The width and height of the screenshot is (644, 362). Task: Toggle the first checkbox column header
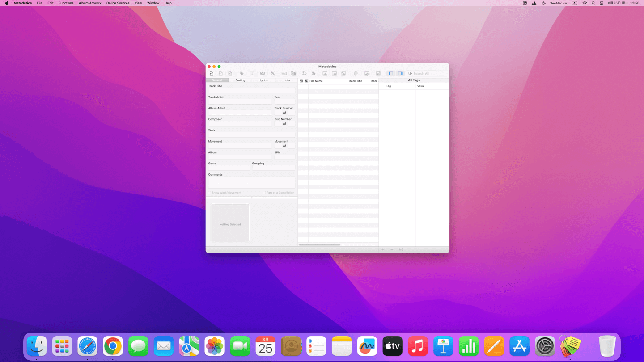pyautogui.click(x=301, y=81)
